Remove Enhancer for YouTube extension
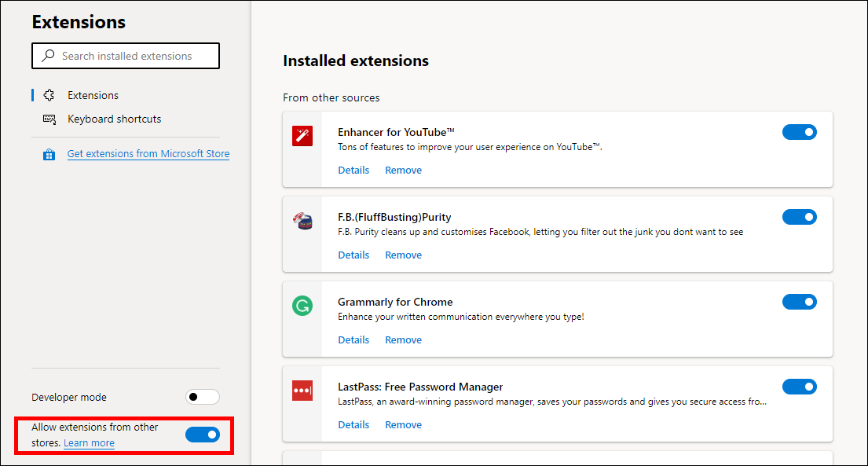The image size is (868, 466). pos(404,170)
